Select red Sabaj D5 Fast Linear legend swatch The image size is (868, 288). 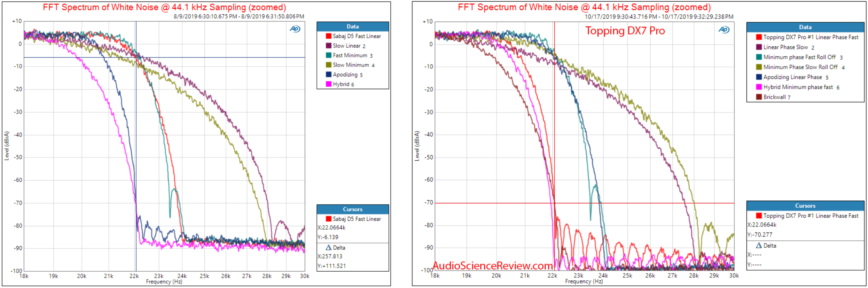328,36
